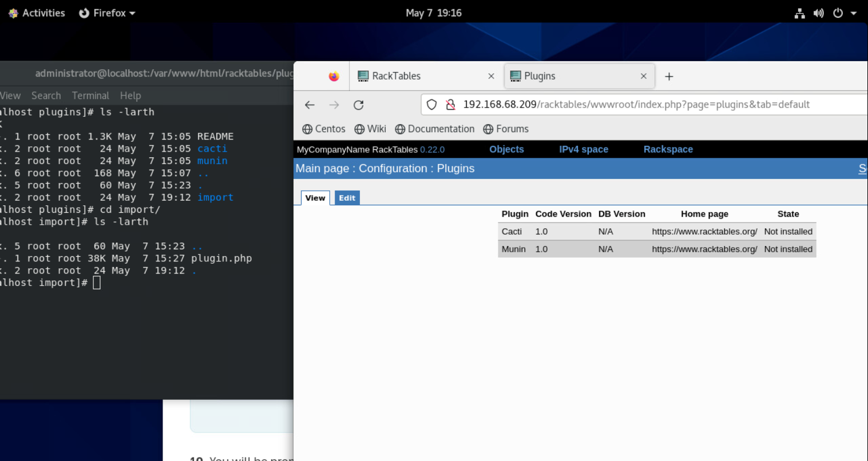Click the URL address bar
The height and width of the screenshot is (461, 868).
click(x=635, y=105)
